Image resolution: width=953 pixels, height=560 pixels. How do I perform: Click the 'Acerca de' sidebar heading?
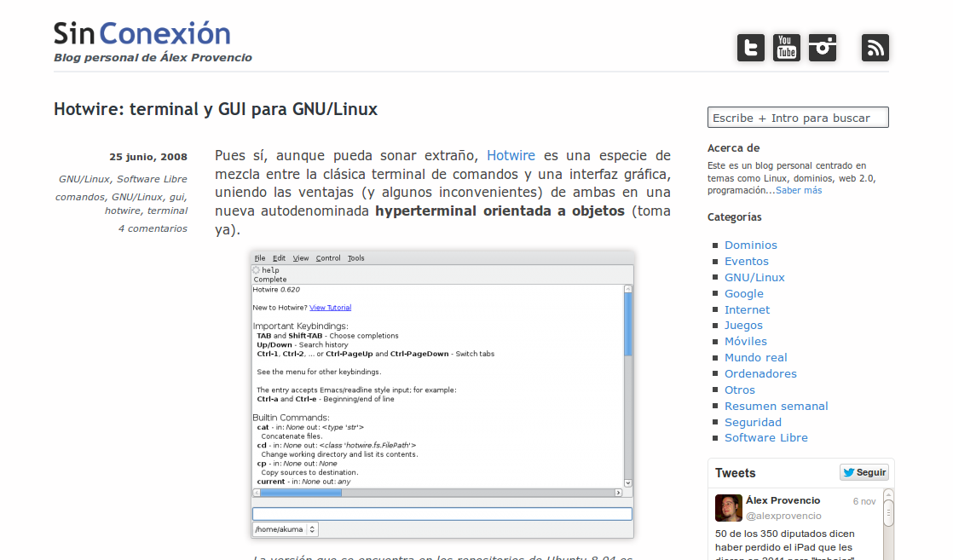click(734, 147)
